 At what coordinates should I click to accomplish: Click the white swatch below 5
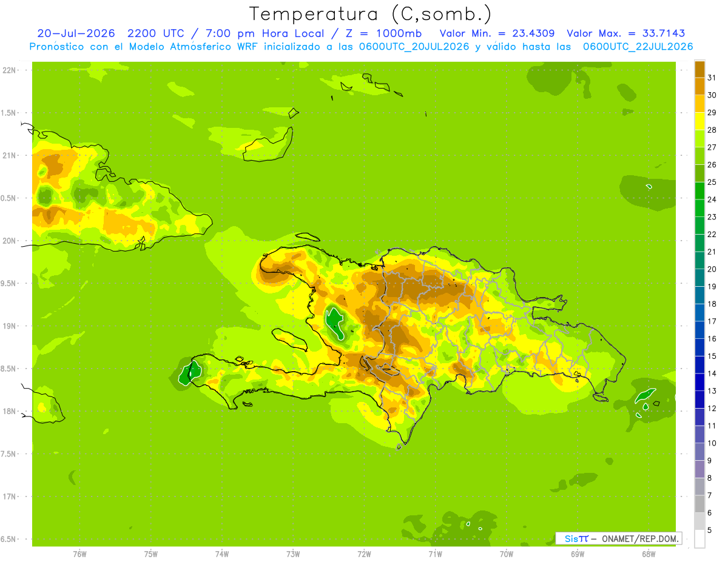tap(699, 538)
